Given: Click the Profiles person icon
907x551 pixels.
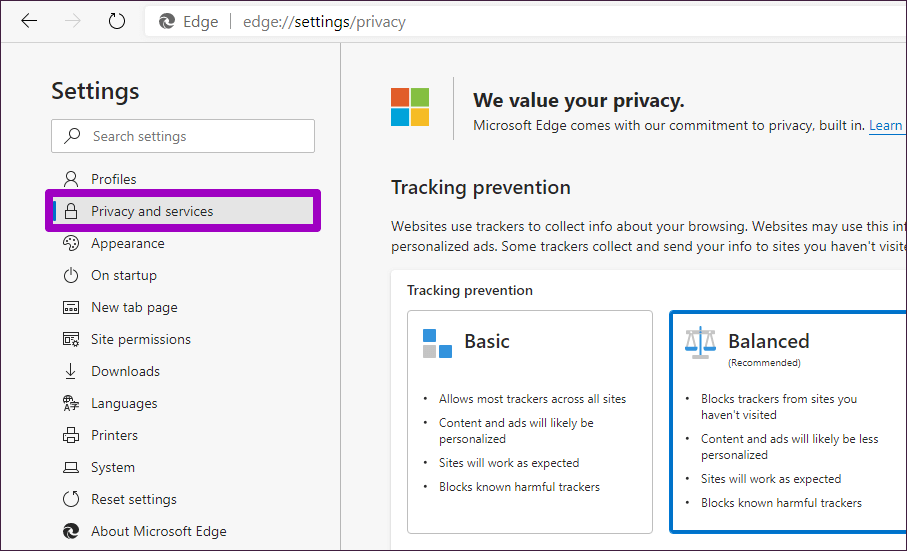Looking at the screenshot, I should [71, 179].
